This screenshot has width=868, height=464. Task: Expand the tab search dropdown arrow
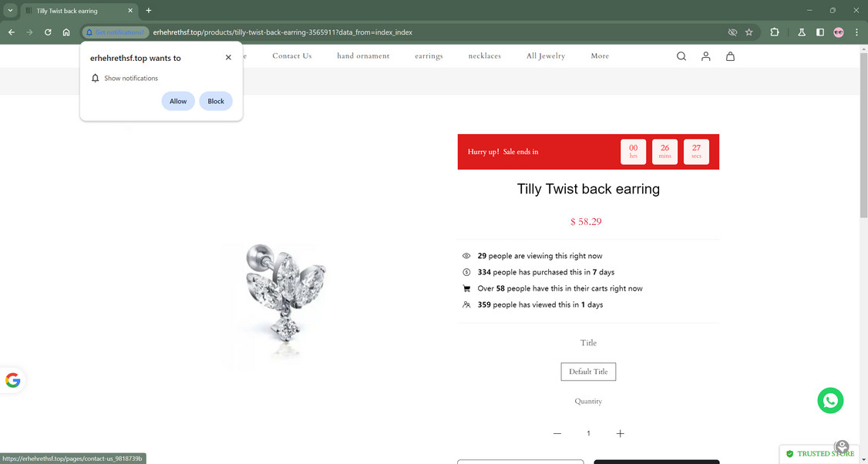click(10, 11)
